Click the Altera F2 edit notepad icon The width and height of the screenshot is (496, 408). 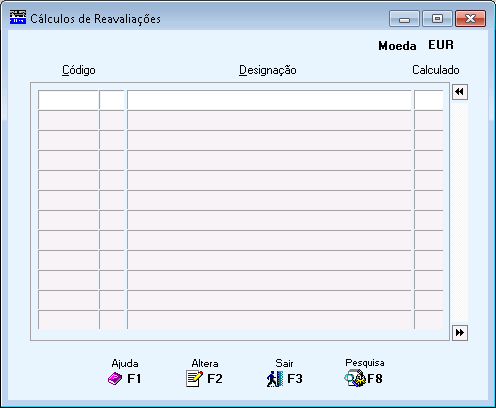coord(194,379)
